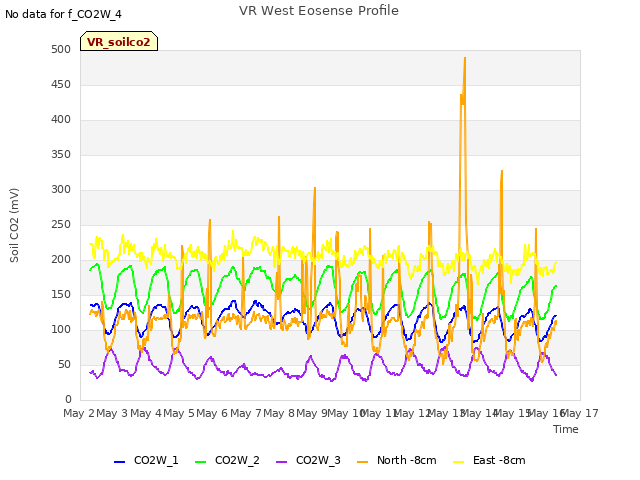Click the May 6 x-axis label

(212, 413)
